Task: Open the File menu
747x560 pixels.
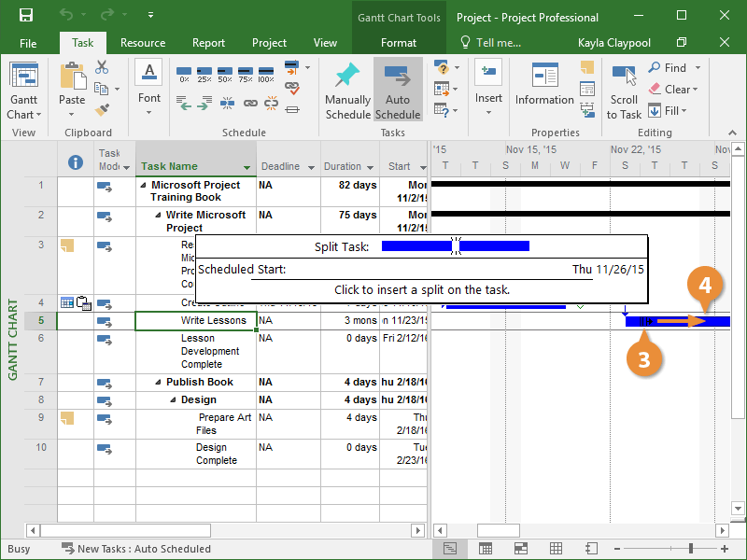Action: coord(28,43)
